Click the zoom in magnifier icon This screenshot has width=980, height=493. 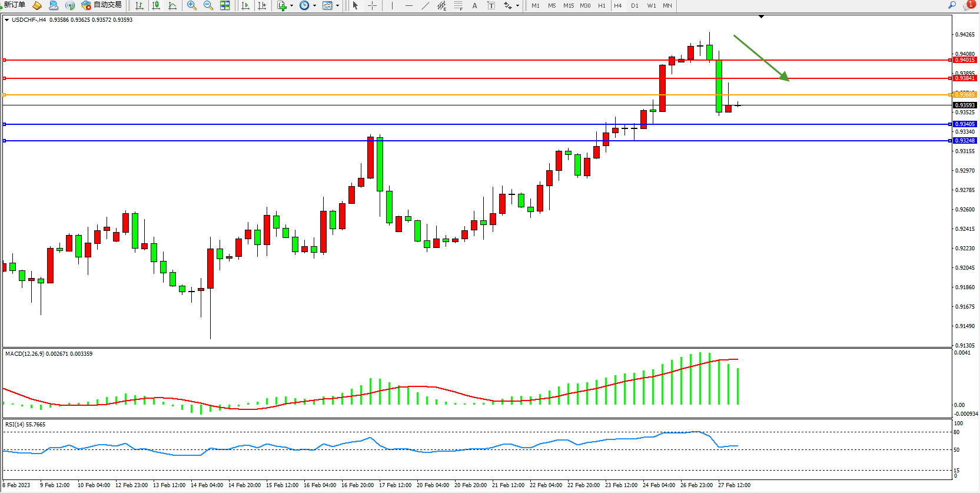click(192, 5)
